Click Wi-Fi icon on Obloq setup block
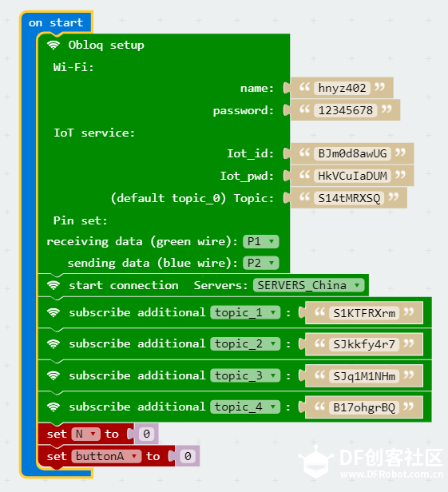448x492 pixels. (x=54, y=46)
